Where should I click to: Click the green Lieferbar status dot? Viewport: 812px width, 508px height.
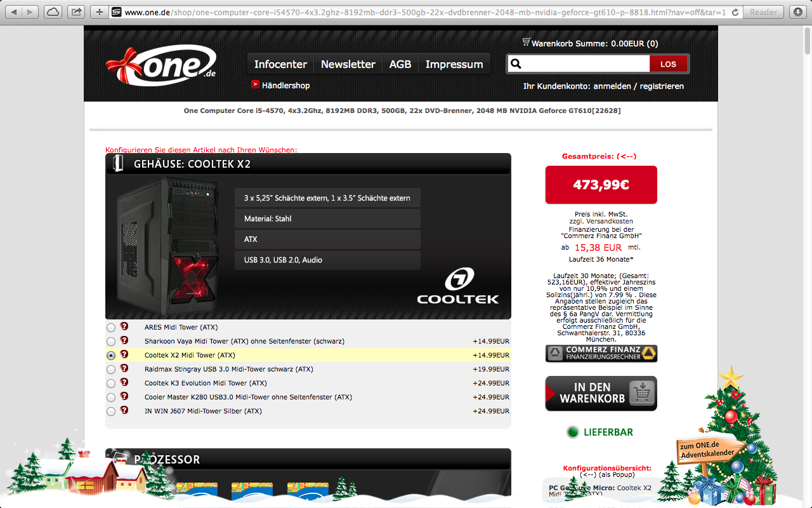pyautogui.click(x=573, y=432)
